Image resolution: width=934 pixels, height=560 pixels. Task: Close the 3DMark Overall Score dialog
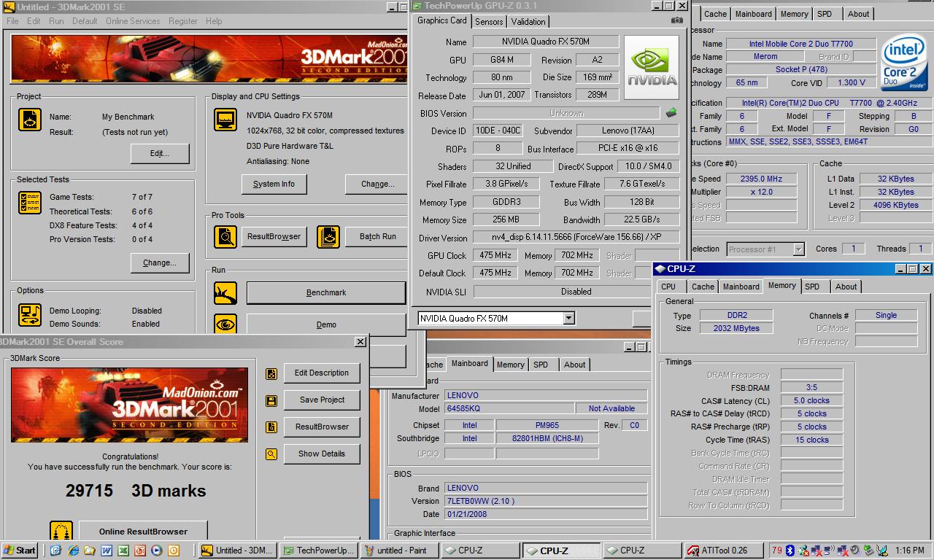360,341
